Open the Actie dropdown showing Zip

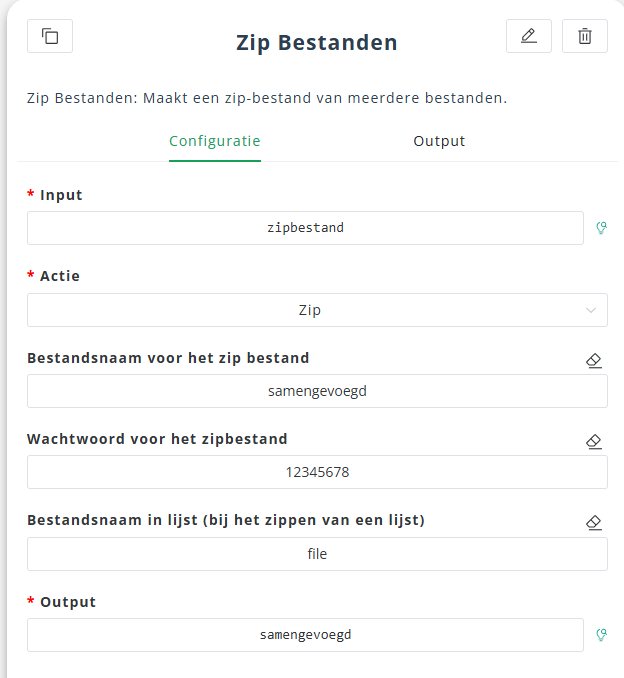pos(310,310)
